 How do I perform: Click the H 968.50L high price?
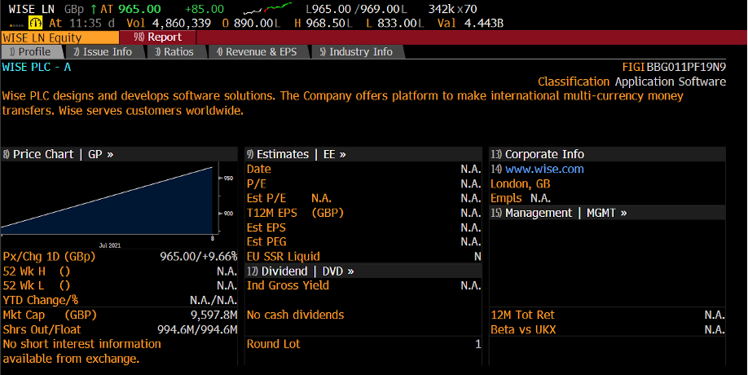[x=323, y=23]
